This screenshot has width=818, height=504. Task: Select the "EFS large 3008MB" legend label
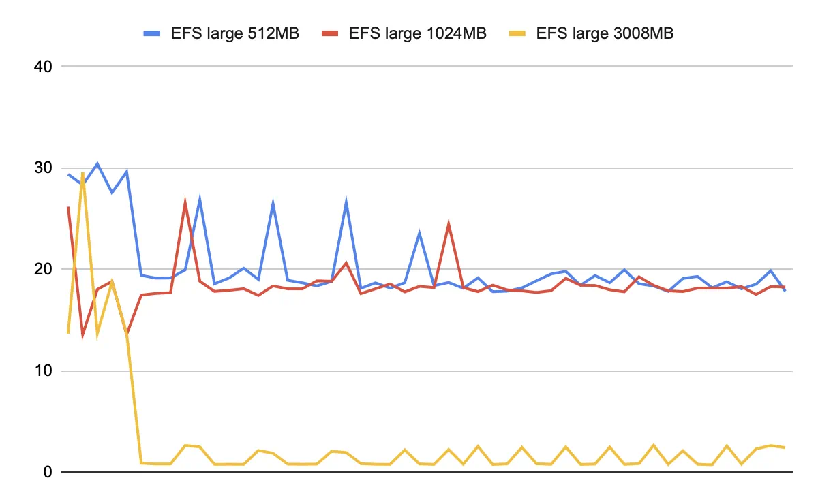[x=605, y=33]
